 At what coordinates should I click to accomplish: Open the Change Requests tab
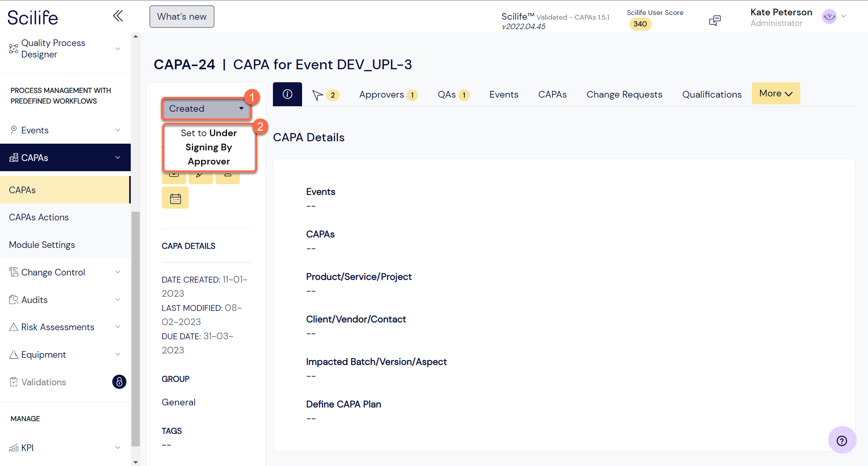pos(624,94)
